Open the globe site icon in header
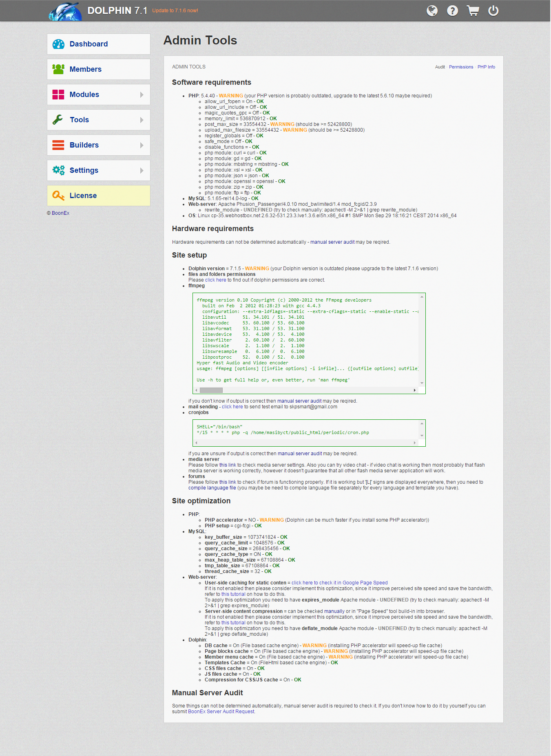The height and width of the screenshot is (756, 551). coord(432,11)
